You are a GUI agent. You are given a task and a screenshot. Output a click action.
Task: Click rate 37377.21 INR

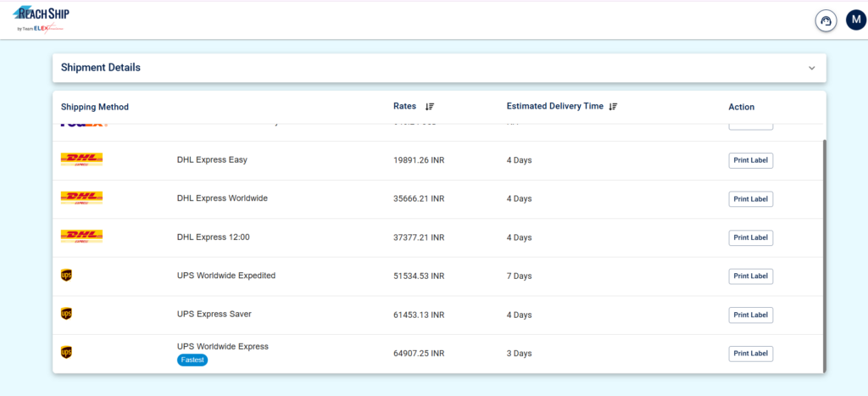[x=419, y=237]
